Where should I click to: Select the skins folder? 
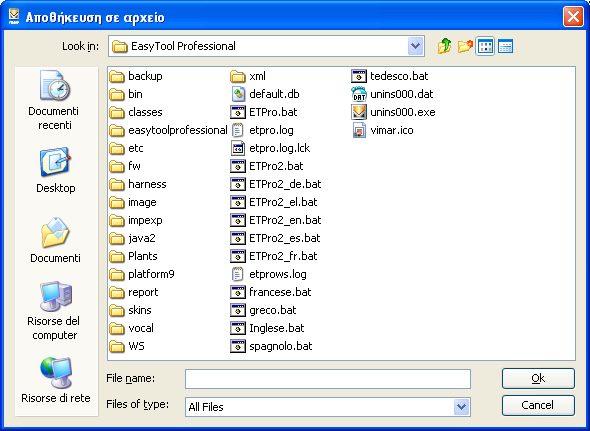pos(131,311)
